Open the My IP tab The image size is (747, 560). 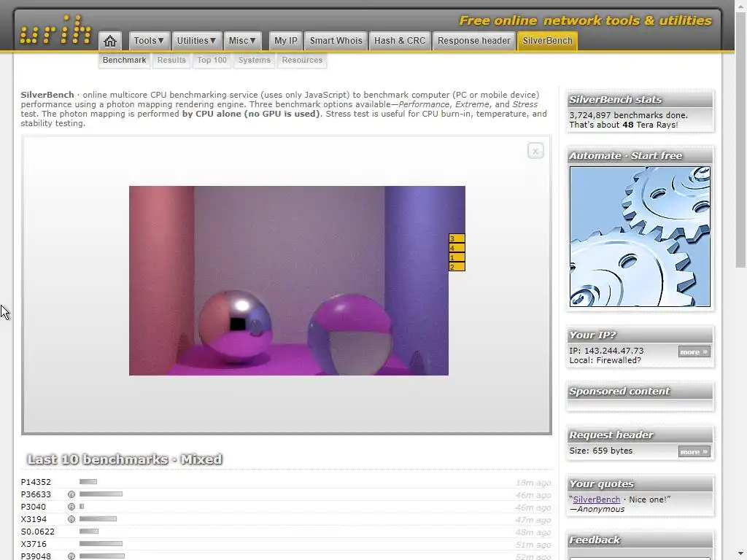pyautogui.click(x=286, y=41)
